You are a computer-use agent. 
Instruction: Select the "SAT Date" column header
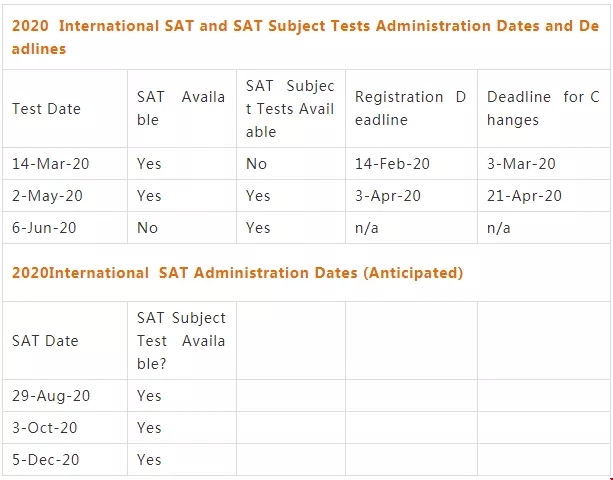tap(45, 341)
